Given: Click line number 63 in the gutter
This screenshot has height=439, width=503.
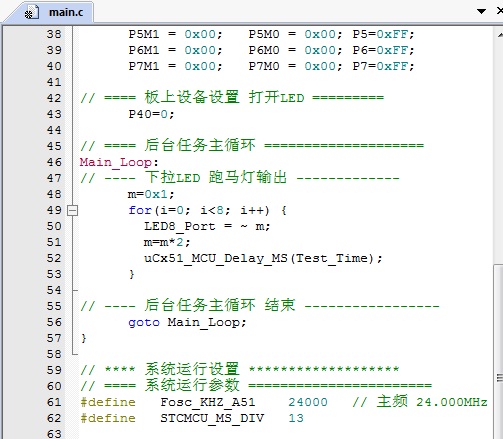Looking at the screenshot, I should 54,434.
